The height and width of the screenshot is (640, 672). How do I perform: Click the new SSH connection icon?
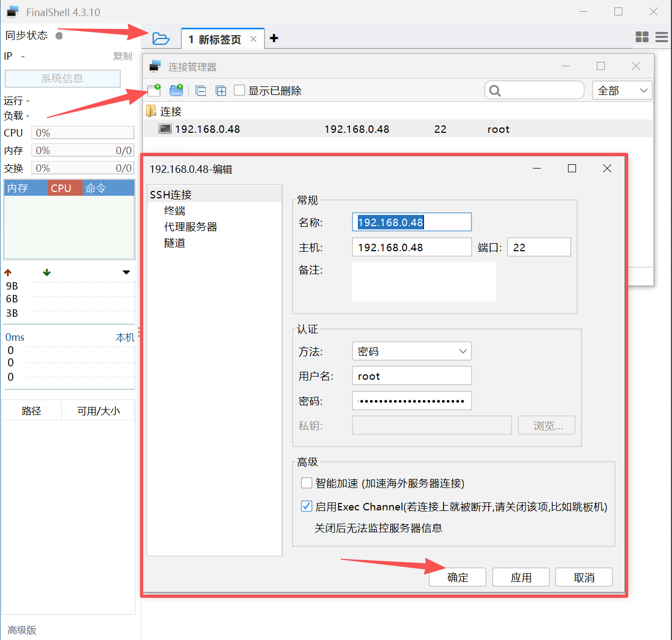154,90
